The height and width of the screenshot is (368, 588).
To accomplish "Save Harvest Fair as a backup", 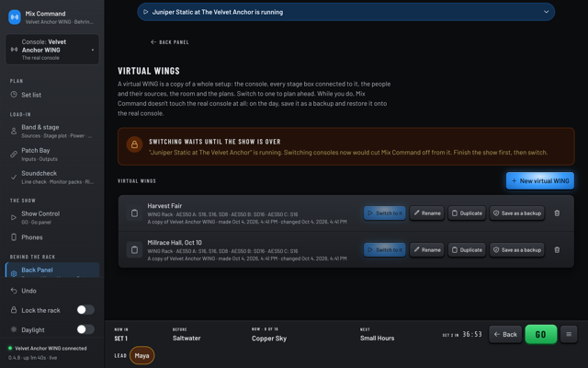I will point(516,213).
